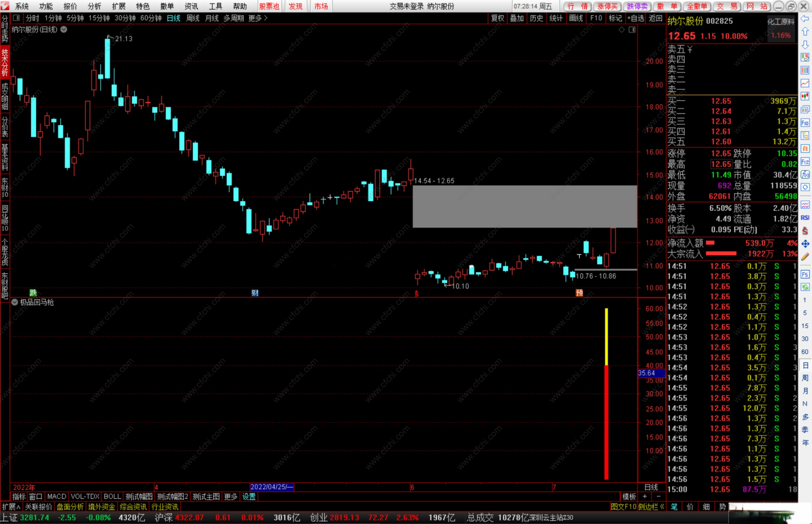Switch to the 周线 weekly period tab
Image resolution: width=812 pixels, height=524 pixels.
(192, 18)
